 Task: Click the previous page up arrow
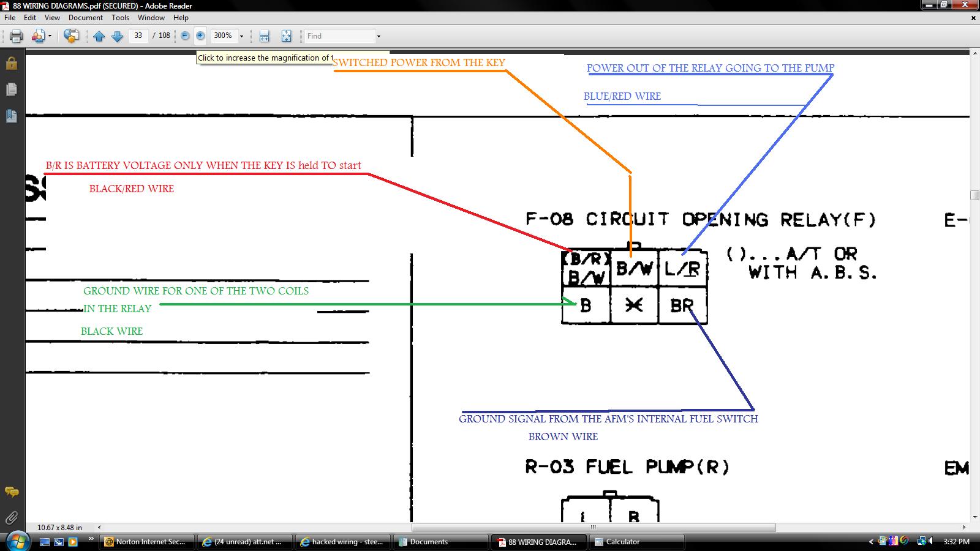tap(99, 36)
